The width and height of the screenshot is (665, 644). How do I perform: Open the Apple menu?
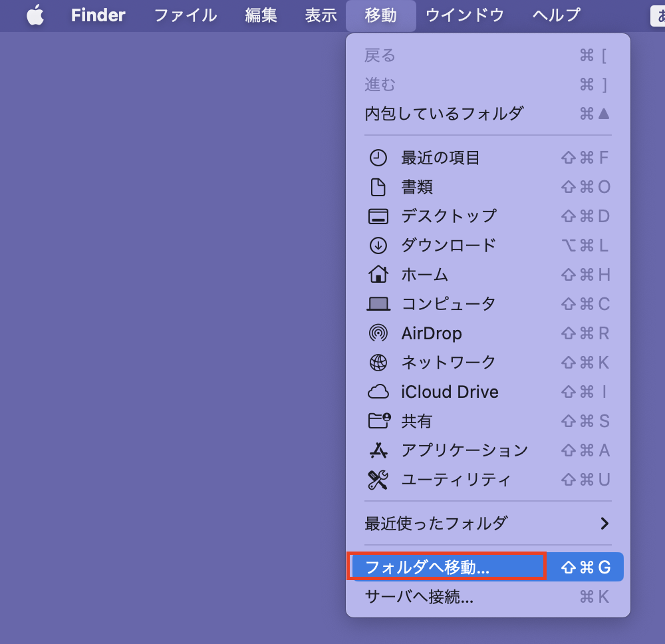pos(35,15)
